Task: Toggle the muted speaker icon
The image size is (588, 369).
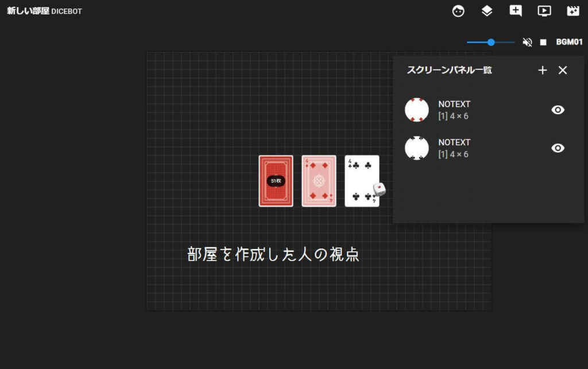Action: tap(527, 42)
